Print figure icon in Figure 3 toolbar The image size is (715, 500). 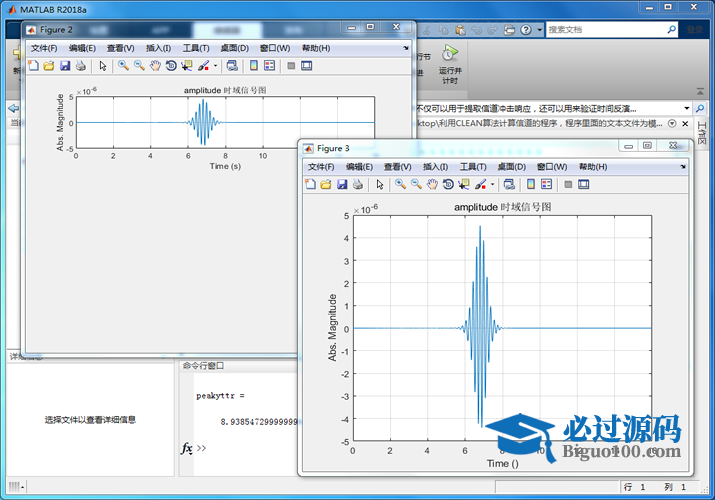[x=358, y=184]
